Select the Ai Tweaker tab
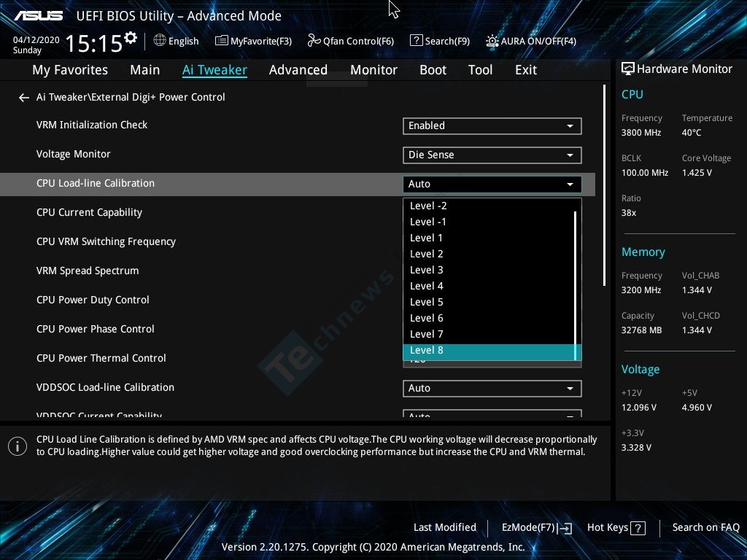This screenshot has width=747, height=560. pyautogui.click(x=215, y=70)
